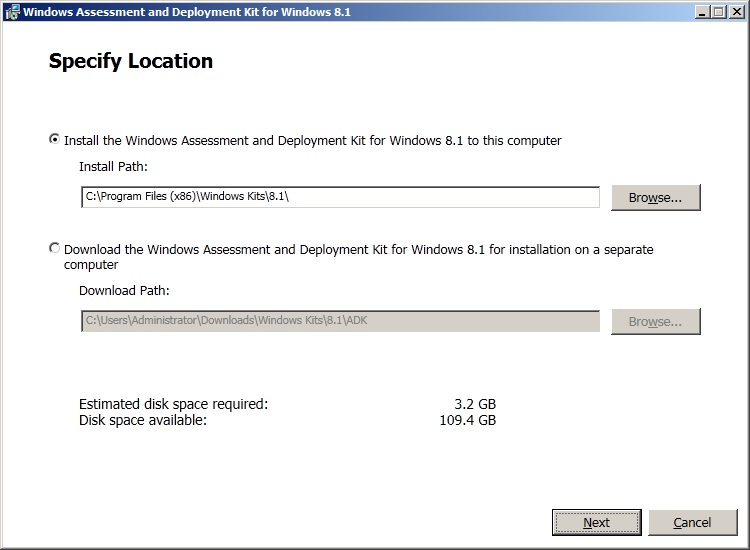
Task: Select the download for separate computer radio button
Action: [x=54, y=248]
